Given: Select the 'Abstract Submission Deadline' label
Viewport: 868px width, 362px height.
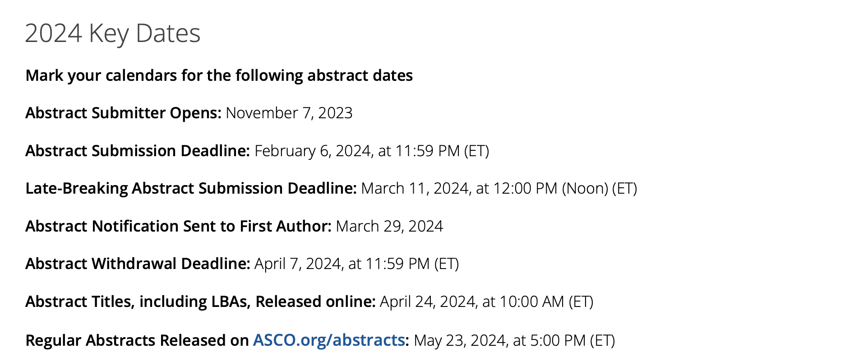Looking at the screenshot, I should (138, 151).
